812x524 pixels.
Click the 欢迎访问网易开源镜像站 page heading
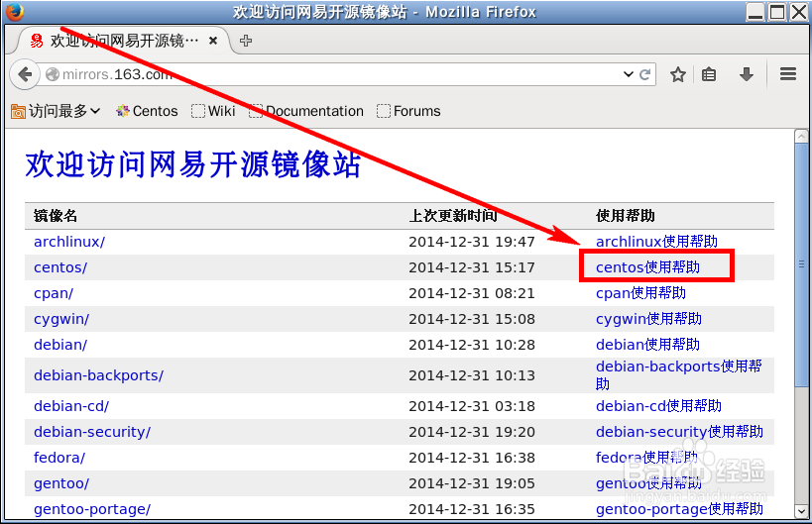tap(193, 164)
